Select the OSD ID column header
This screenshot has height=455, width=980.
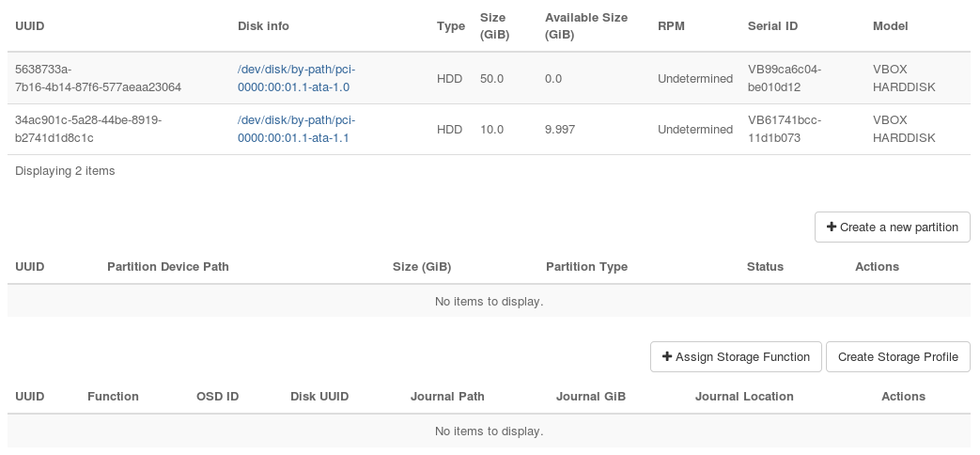pos(217,397)
